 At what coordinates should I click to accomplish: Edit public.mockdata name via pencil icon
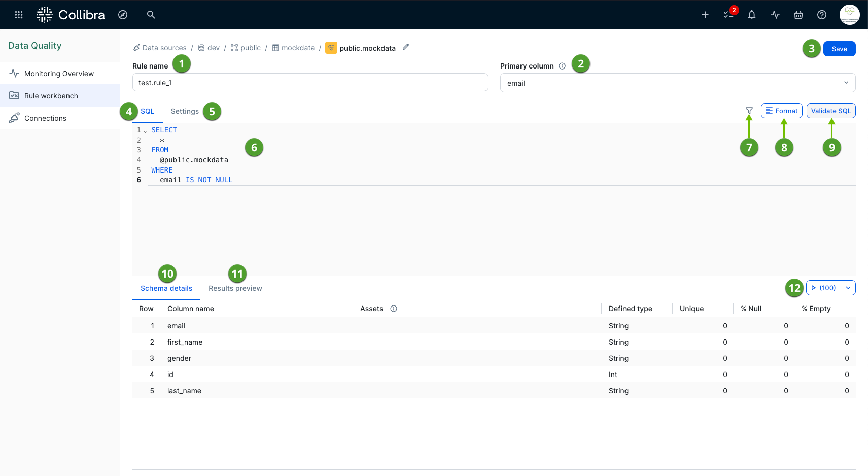point(405,47)
